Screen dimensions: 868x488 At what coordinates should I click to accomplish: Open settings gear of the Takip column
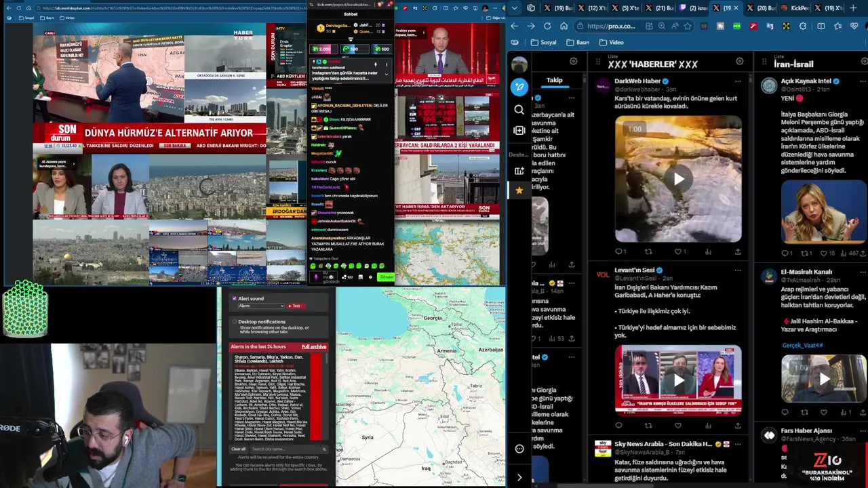(574, 62)
